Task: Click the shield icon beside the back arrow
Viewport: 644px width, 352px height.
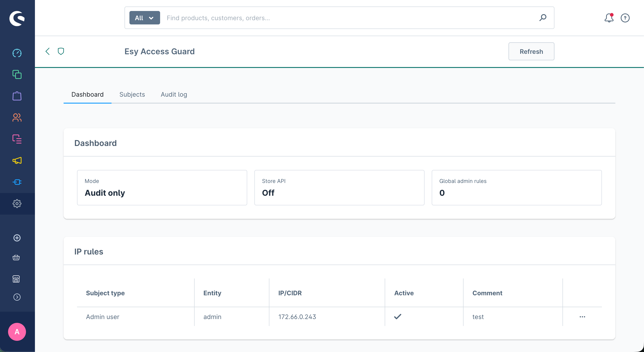Action: [61, 51]
